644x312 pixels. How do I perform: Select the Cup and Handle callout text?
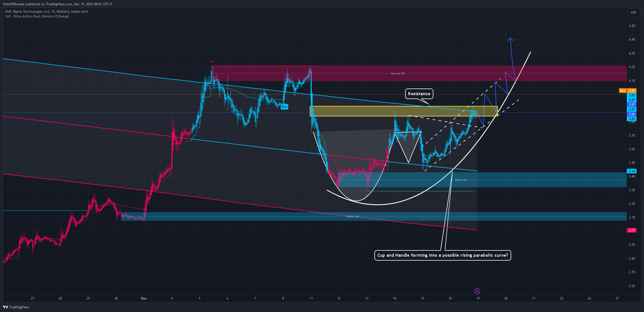coord(442,255)
